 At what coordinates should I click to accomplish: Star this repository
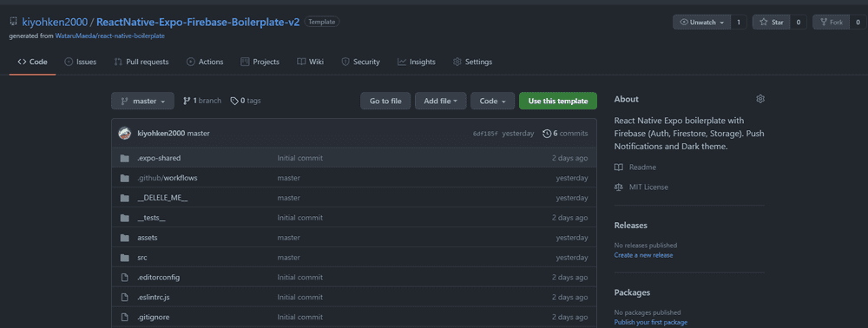click(771, 22)
